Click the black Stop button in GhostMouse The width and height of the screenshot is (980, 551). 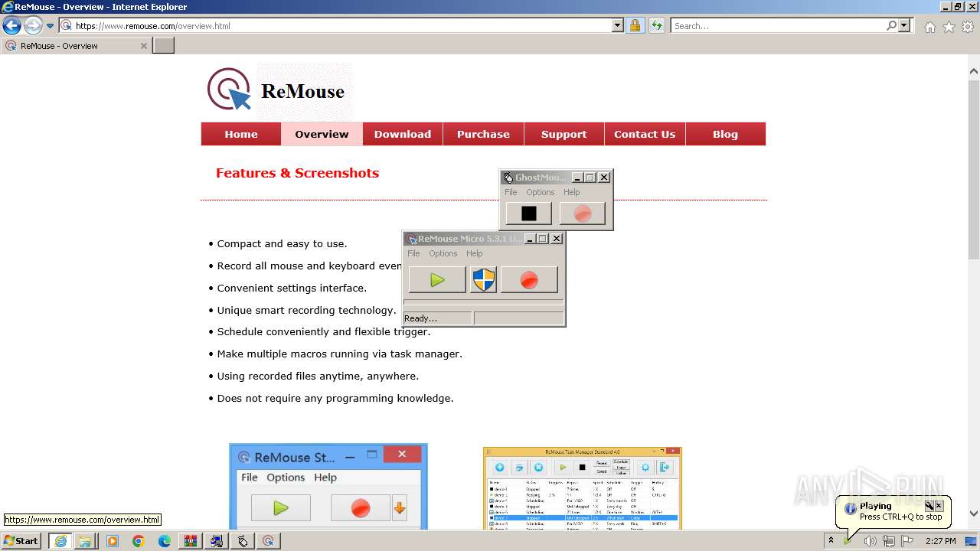click(x=528, y=214)
